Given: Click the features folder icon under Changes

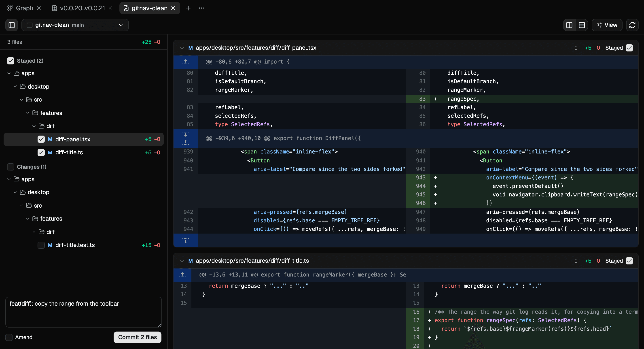Looking at the screenshot, I should click(35, 219).
